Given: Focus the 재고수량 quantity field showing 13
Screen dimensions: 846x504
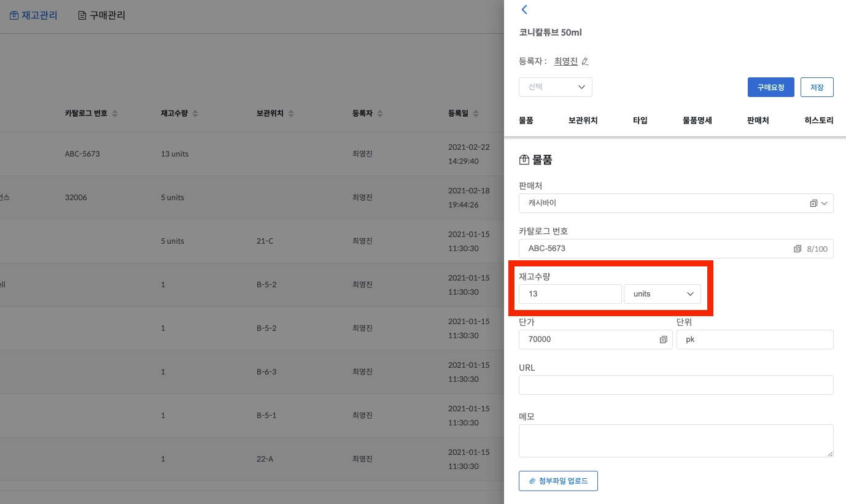Looking at the screenshot, I should coord(570,294).
